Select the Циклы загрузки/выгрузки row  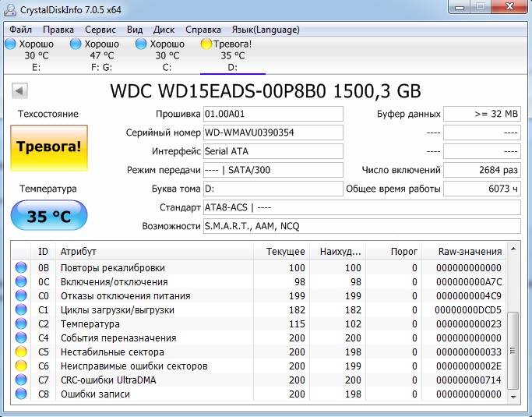point(259,309)
